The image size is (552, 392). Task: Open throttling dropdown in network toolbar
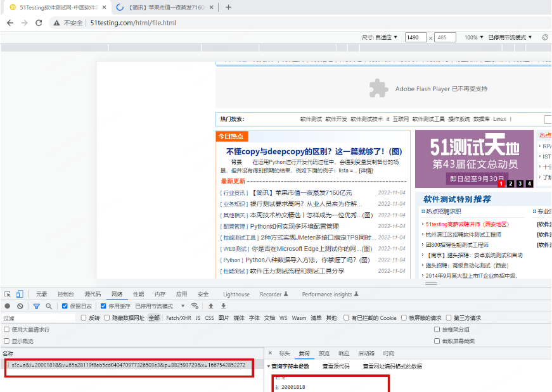click(x=160, y=306)
